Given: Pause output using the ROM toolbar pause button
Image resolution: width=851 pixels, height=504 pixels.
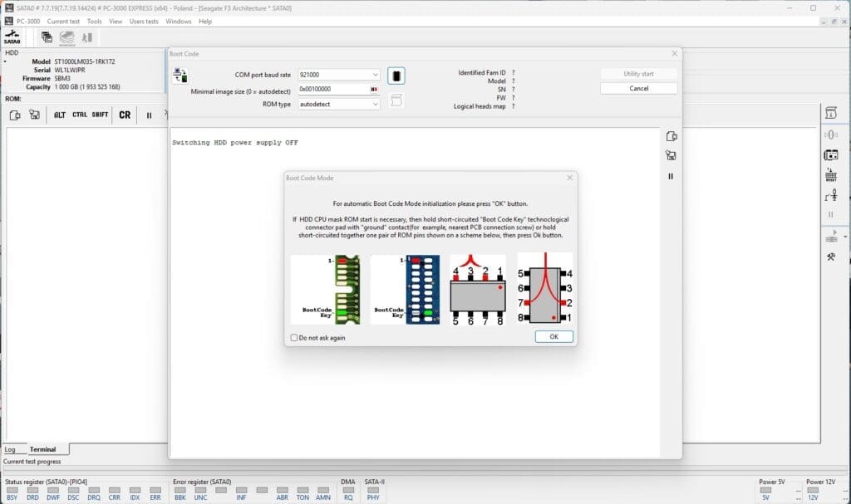Looking at the screenshot, I should pos(150,115).
